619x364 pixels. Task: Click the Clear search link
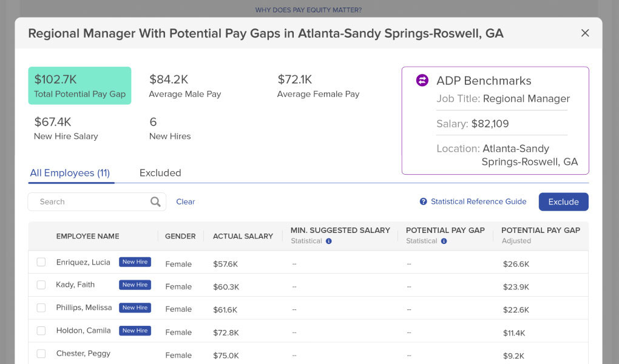[x=186, y=202]
